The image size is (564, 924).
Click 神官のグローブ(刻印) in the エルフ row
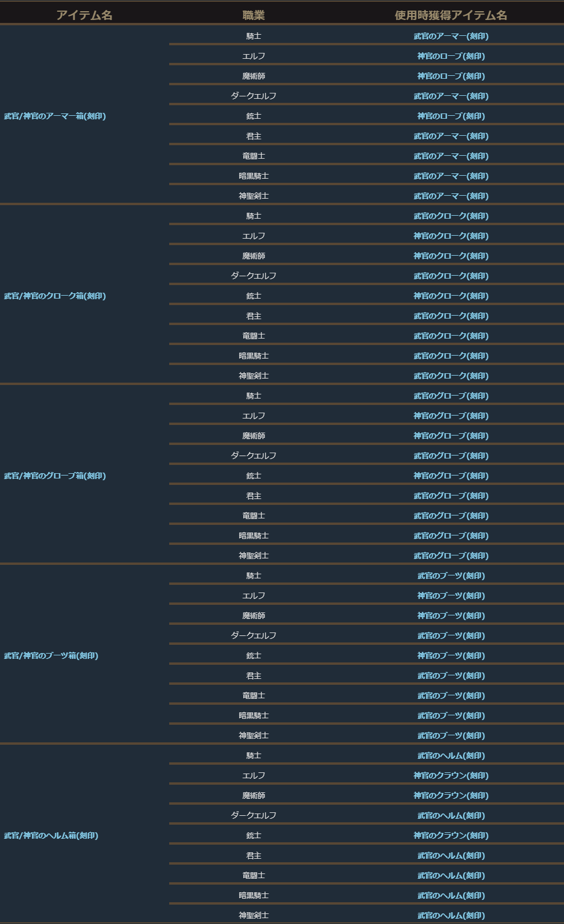tap(451, 416)
